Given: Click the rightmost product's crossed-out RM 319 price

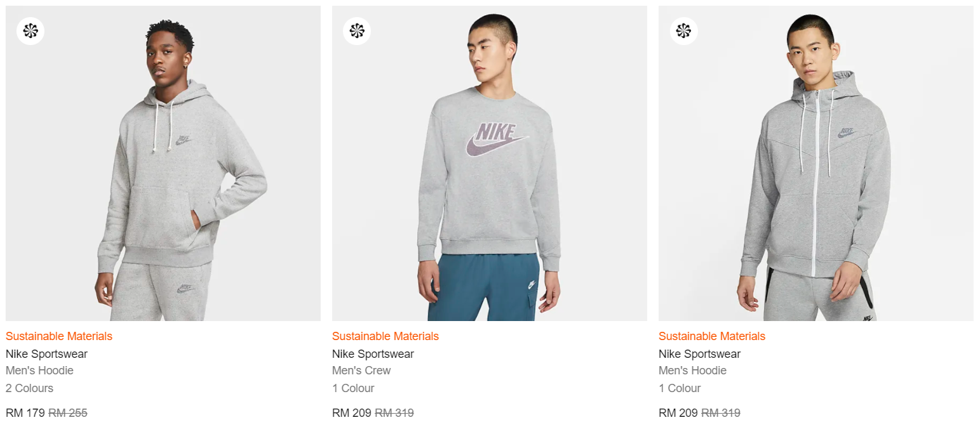Looking at the screenshot, I should click(x=721, y=413).
